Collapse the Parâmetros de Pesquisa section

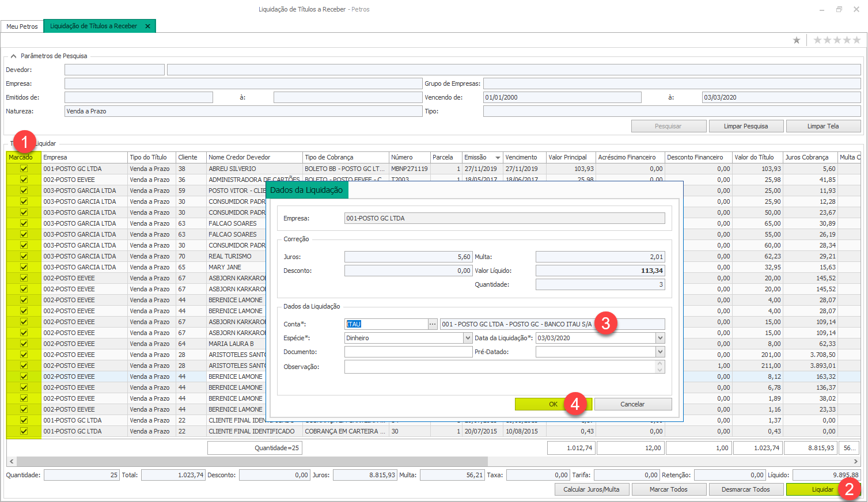coord(13,56)
